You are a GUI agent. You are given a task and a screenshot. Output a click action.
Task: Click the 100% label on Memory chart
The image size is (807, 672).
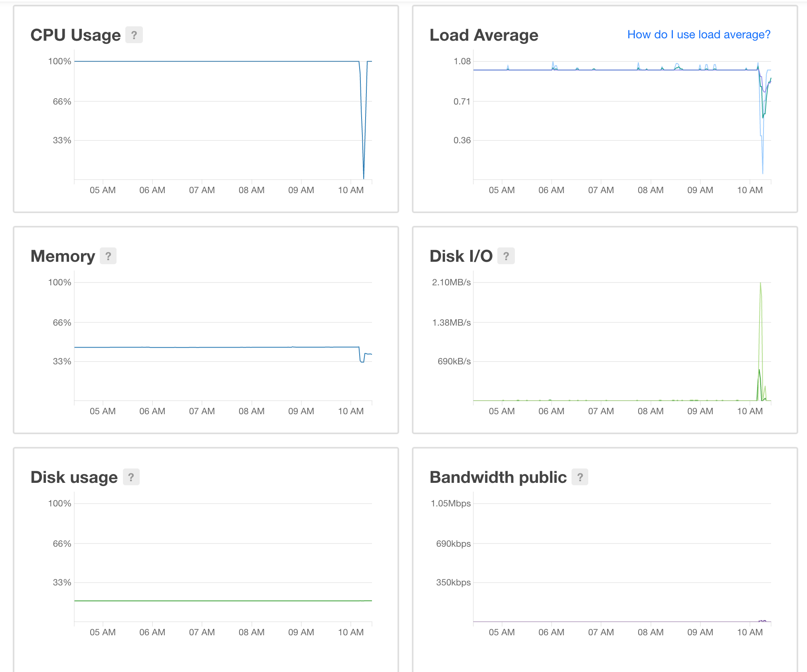point(59,283)
